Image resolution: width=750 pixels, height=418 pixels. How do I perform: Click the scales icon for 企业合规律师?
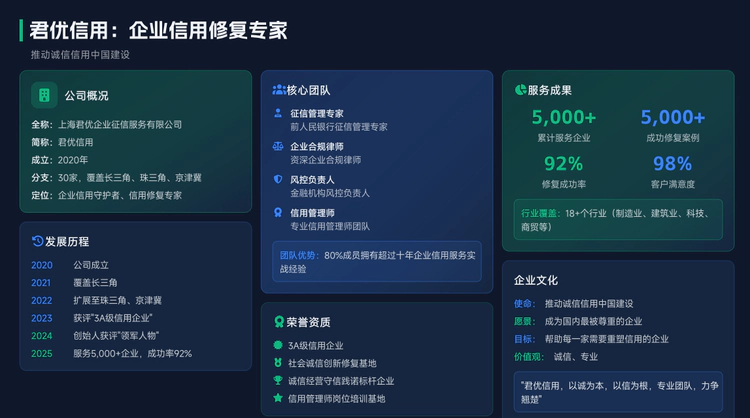click(x=278, y=146)
